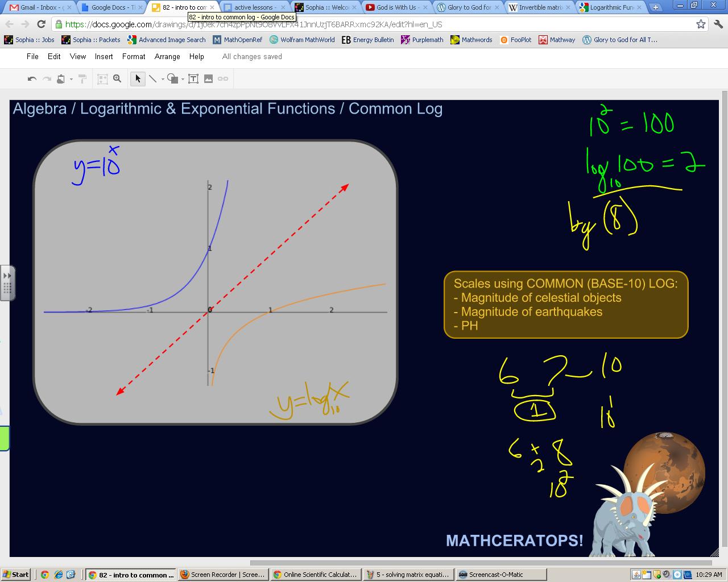Click the paint format roller icon
728x582 pixels.
coord(82,79)
